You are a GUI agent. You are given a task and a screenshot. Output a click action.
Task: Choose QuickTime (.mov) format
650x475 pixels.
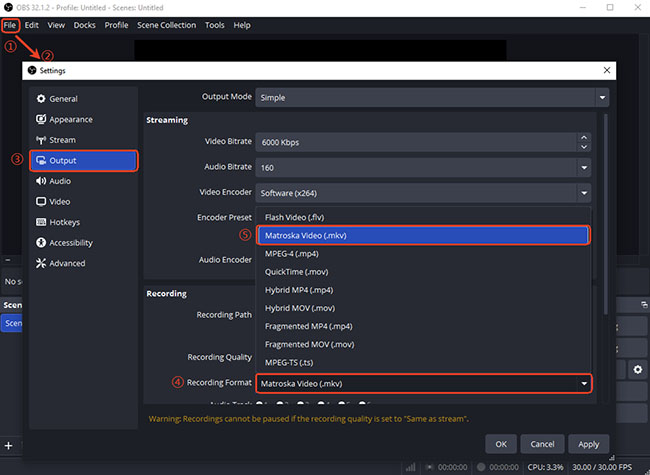[x=423, y=272]
